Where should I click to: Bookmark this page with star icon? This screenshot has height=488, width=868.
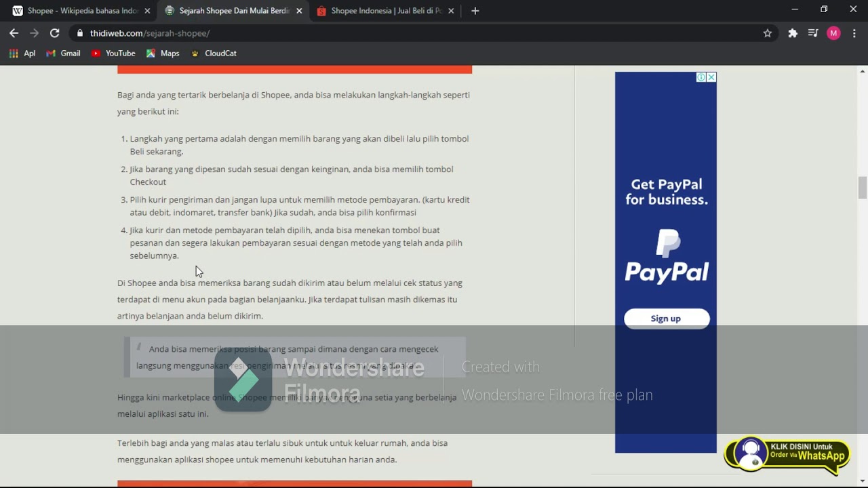[x=768, y=33]
